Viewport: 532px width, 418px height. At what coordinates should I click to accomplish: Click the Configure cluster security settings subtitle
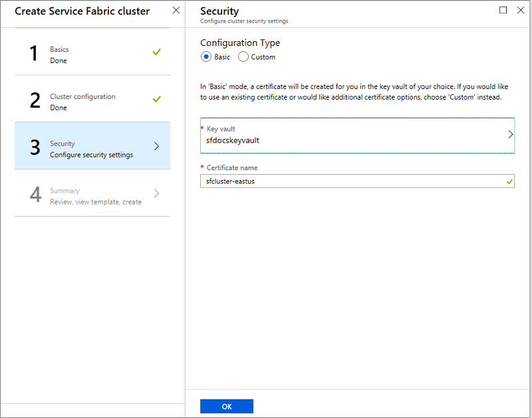click(x=243, y=21)
